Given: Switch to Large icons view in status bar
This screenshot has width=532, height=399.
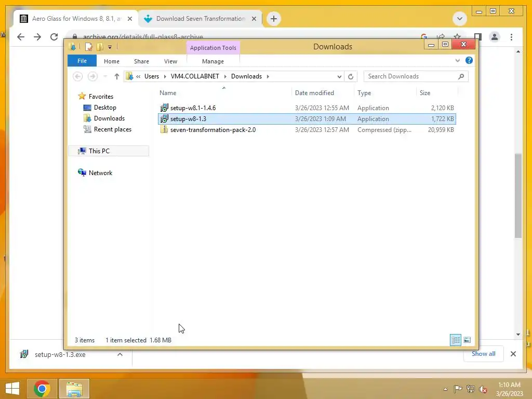Looking at the screenshot, I should [467, 340].
